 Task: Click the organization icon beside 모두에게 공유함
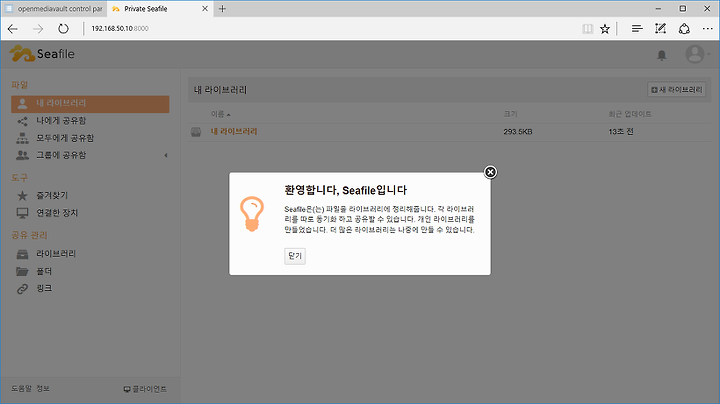click(x=22, y=138)
